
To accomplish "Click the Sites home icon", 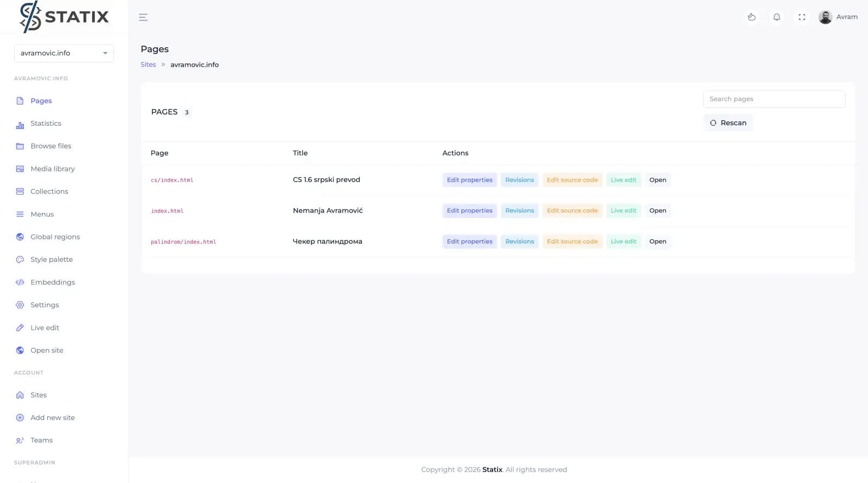I will (20, 395).
